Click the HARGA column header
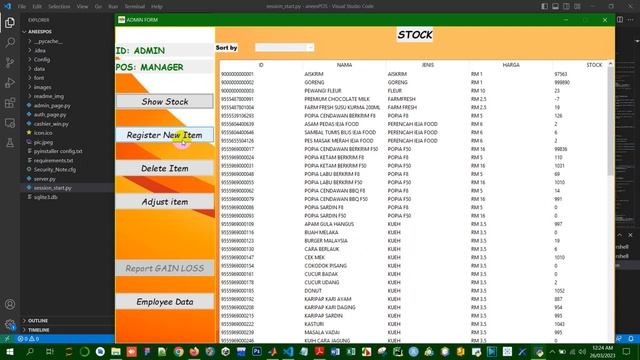 pyautogui.click(x=511, y=65)
